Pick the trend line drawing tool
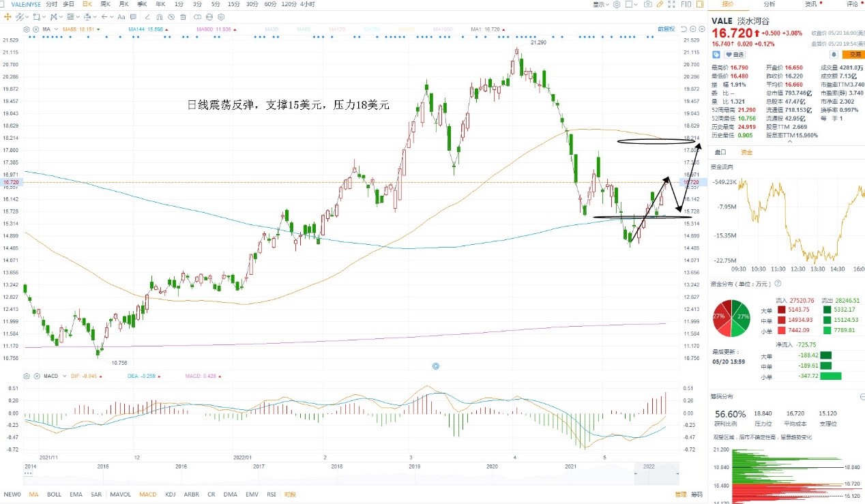The width and height of the screenshot is (865, 504). [x=19, y=16]
